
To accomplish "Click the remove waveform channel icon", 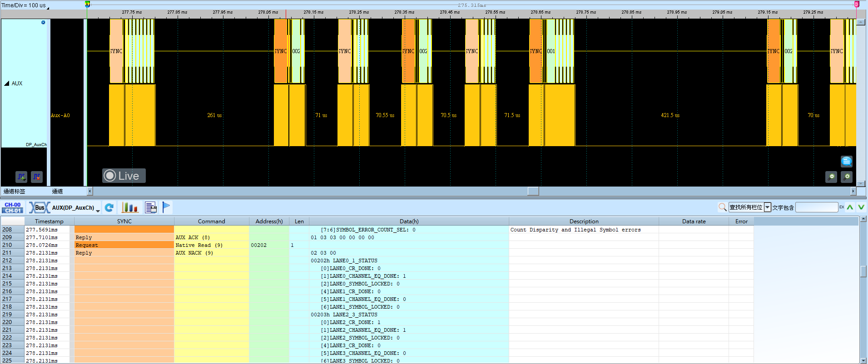I will click(x=37, y=177).
